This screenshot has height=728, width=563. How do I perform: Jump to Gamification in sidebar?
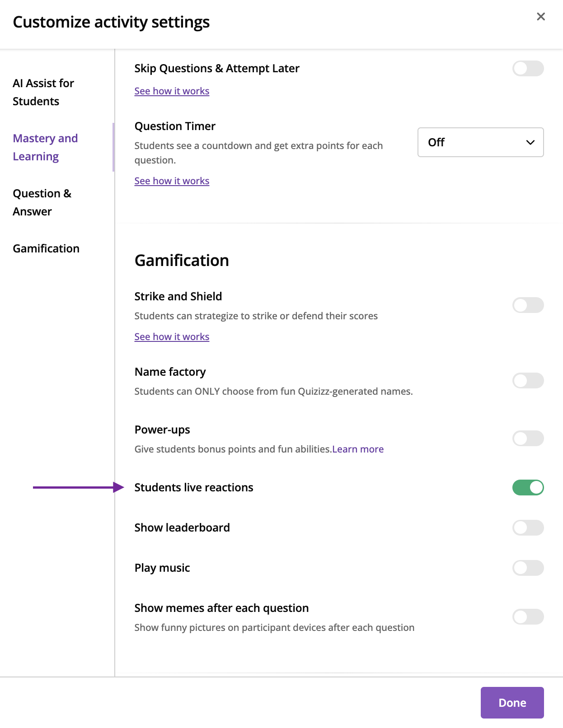(x=46, y=248)
